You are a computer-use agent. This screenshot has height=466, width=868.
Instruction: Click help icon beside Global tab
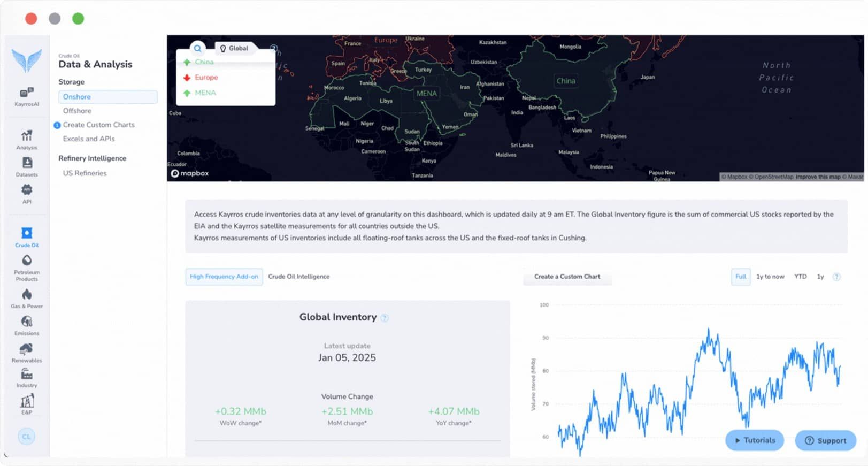coord(273,48)
